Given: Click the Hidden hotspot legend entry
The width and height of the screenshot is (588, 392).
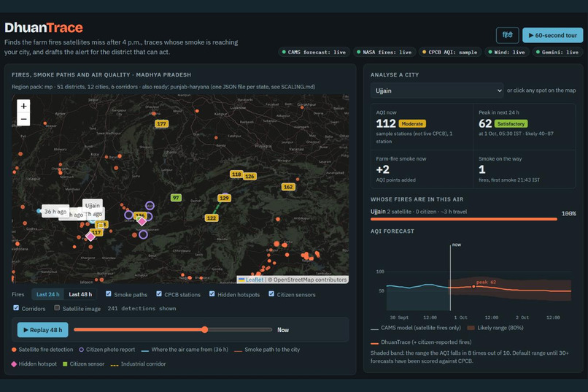Looking at the screenshot, I should coord(34,364).
